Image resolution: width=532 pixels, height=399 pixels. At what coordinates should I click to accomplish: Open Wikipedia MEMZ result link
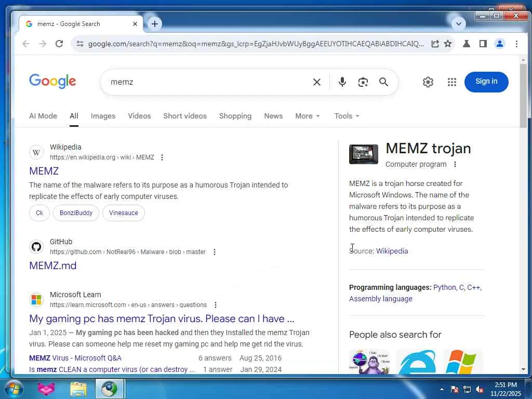pyautogui.click(x=44, y=171)
